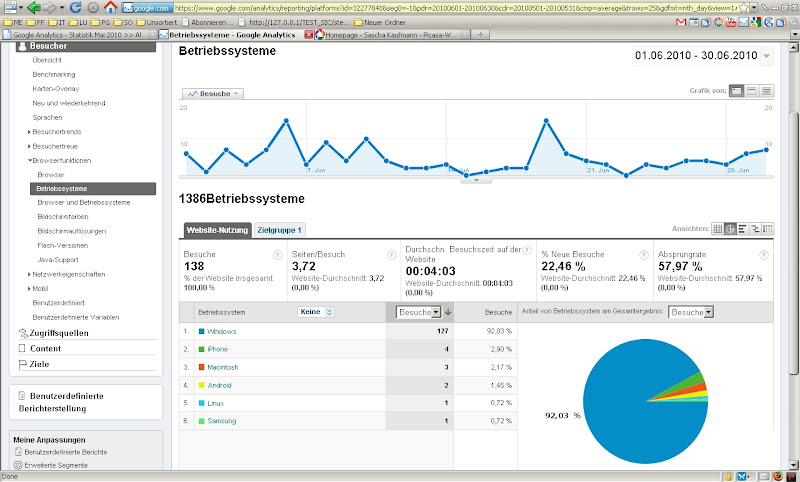Open Erweiterte Segmente link

(56, 465)
